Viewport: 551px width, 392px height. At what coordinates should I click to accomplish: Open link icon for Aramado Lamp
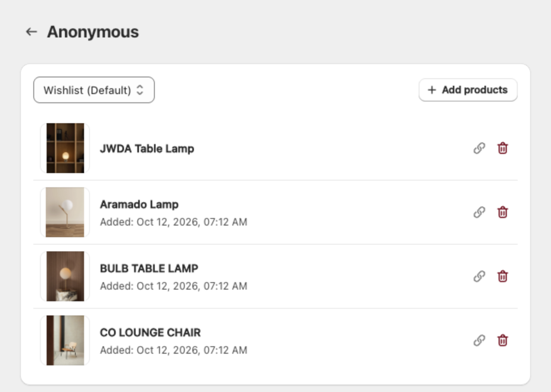[479, 212]
